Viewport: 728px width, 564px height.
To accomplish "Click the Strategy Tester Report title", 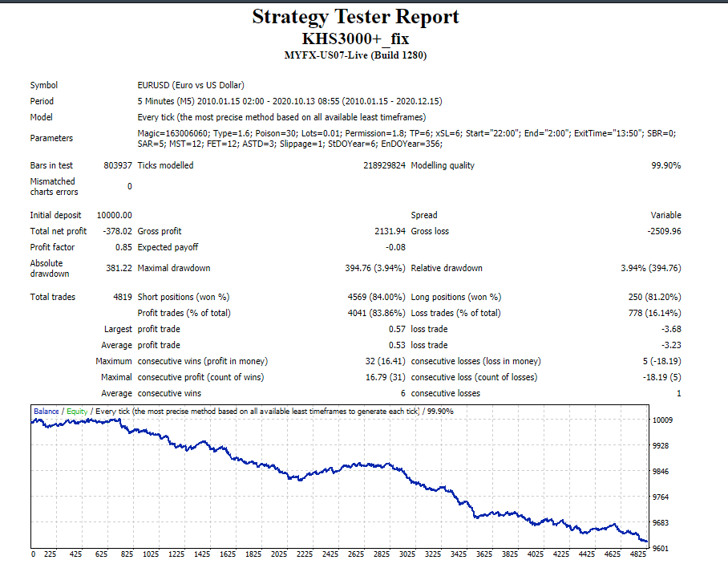I will coord(356,17).
